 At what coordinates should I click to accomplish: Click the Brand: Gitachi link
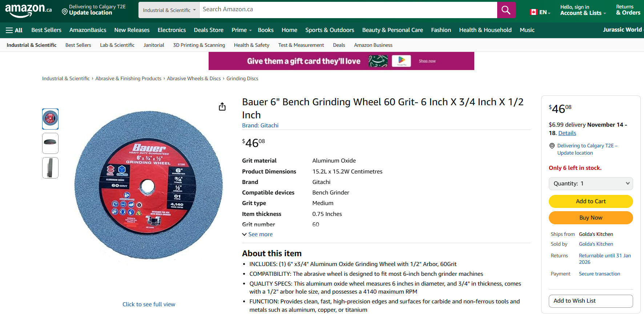260,125
